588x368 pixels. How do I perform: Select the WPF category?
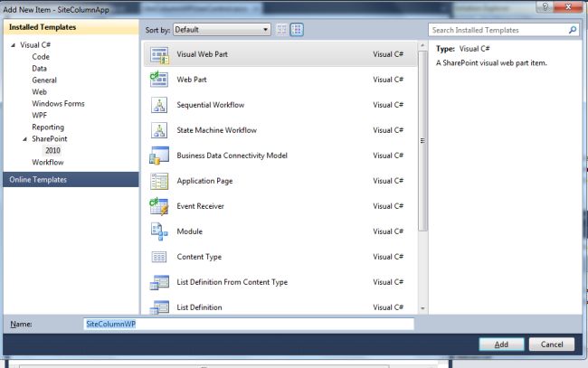[x=40, y=115]
